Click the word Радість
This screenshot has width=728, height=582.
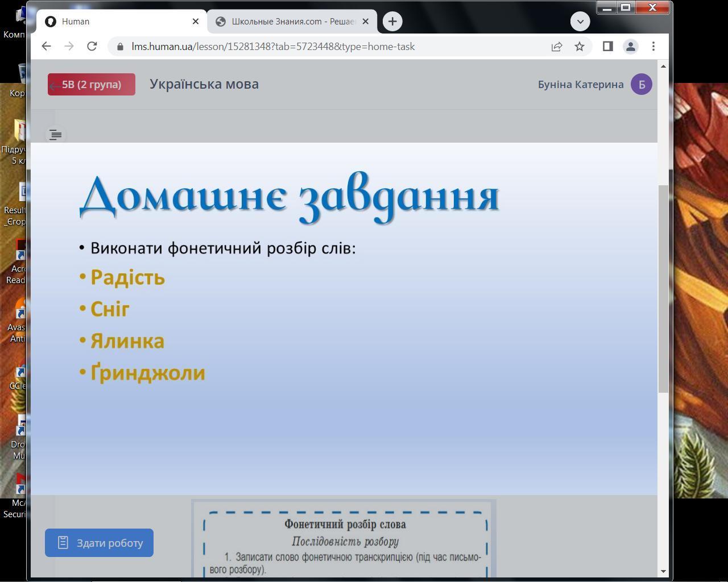[127, 277]
